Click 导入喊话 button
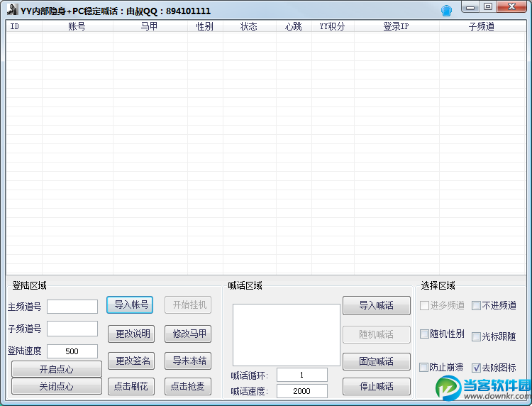 [x=377, y=305]
